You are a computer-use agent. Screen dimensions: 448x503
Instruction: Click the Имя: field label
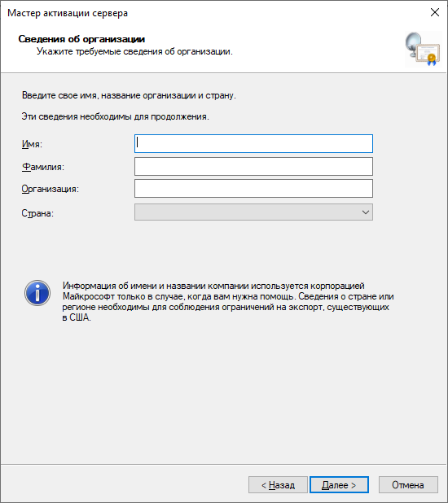[x=32, y=144]
